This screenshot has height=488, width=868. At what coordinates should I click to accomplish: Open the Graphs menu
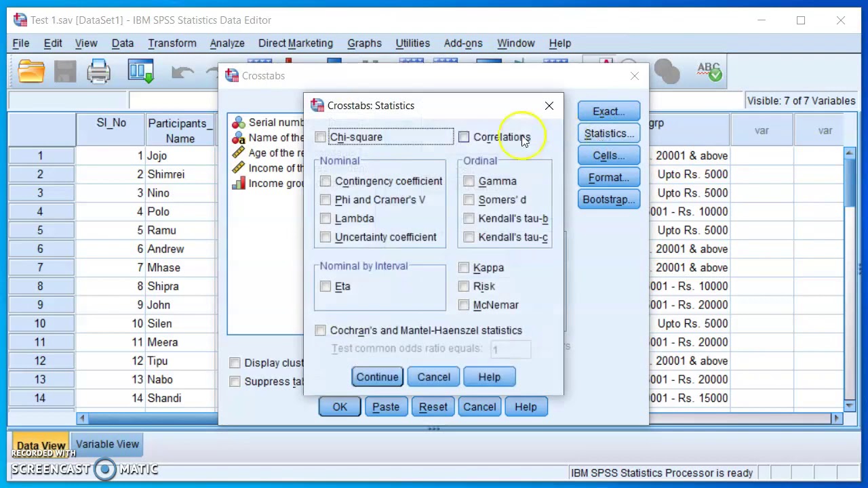tap(365, 43)
